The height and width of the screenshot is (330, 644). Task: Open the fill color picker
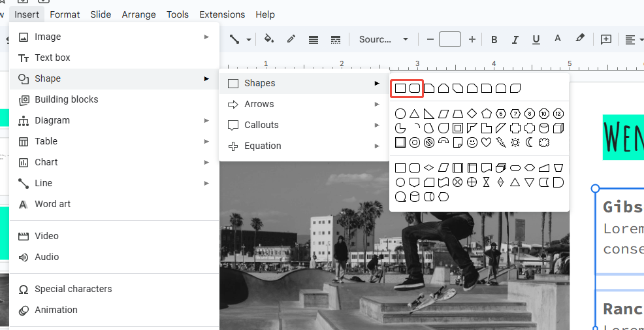click(269, 39)
